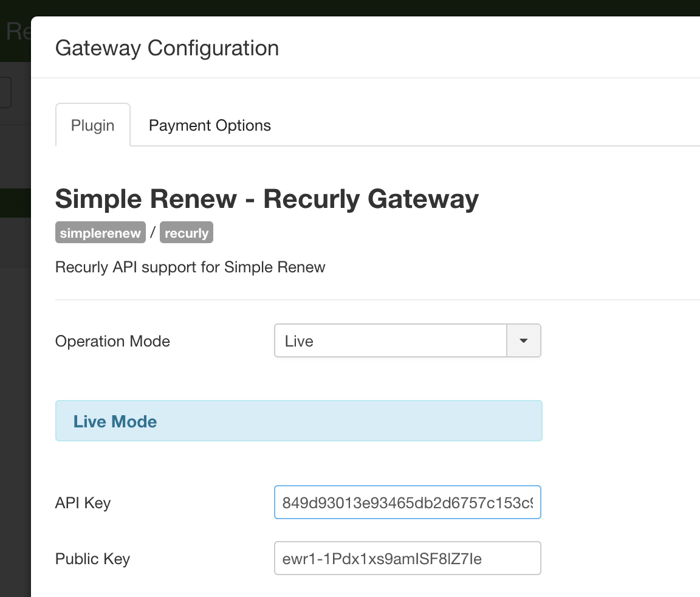Click the API Key label
Viewport: 700px width, 597px height.
tap(83, 503)
